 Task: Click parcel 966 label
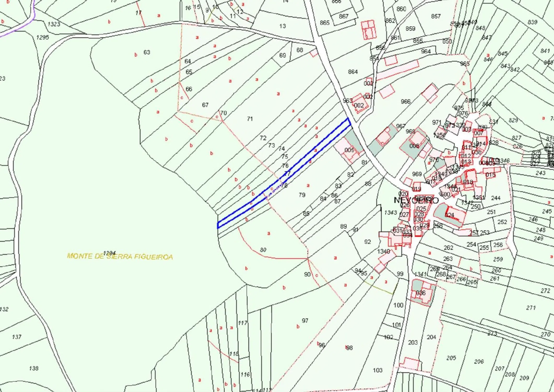(x=405, y=101)
